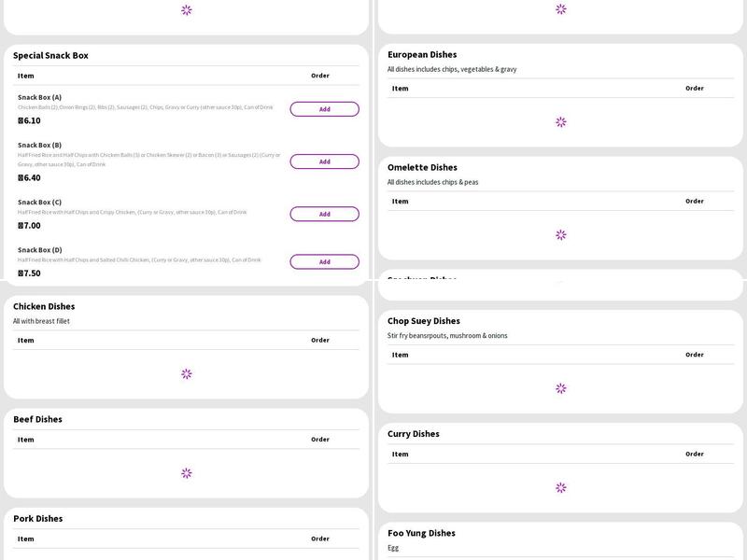The width and height of the screenshot is (747, 560).
Task: Click the European Dishes section heading
Action: (422, 54)
